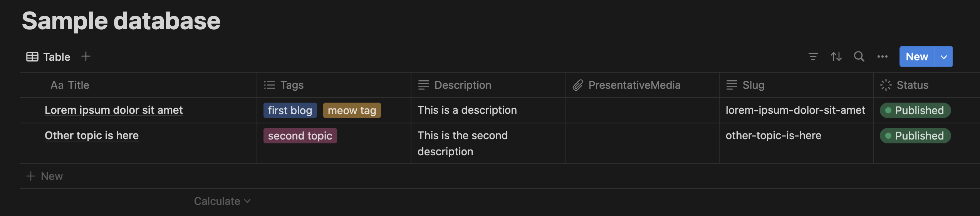Click the Status column header
The width and height of the screenshot is (980, 216).
click(912, 85)
